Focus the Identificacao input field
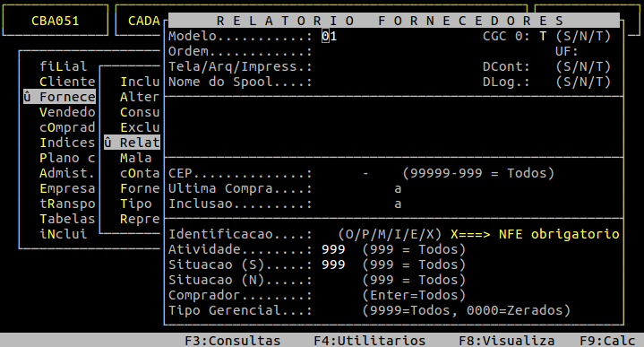The height and width of the screenshot is (347, 644). (x=326, y=234)
